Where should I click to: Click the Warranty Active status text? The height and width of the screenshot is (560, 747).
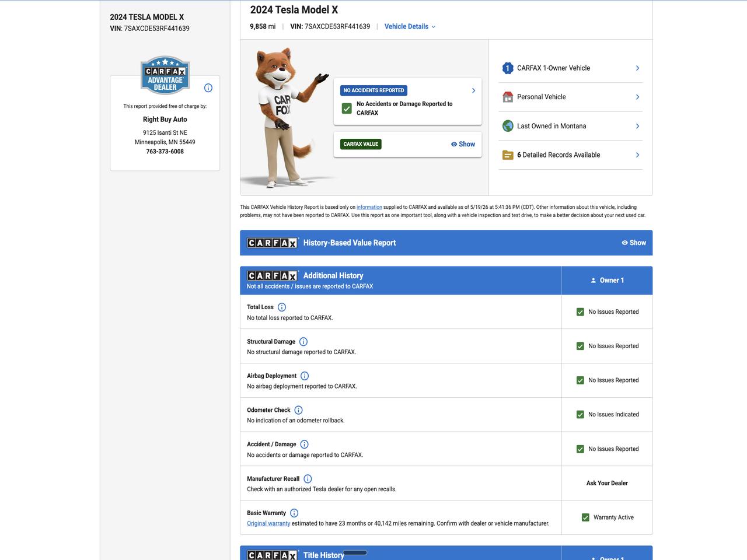click(613, 517)
